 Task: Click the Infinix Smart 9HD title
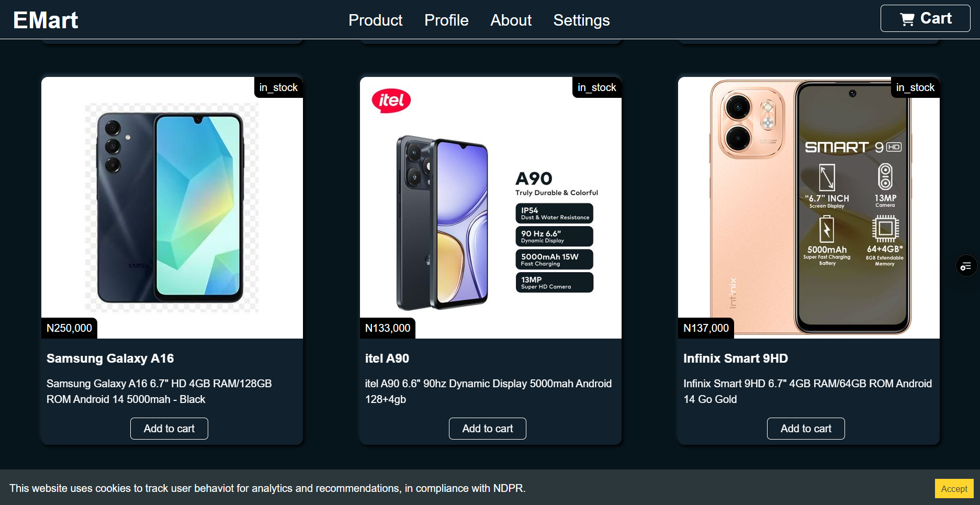click(x=735, y=358)
